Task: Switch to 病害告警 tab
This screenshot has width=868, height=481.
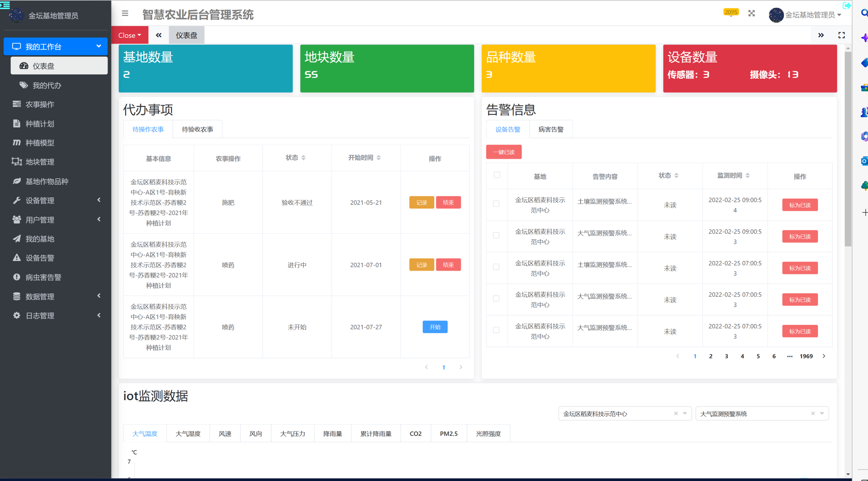Action: pos(551,129)
